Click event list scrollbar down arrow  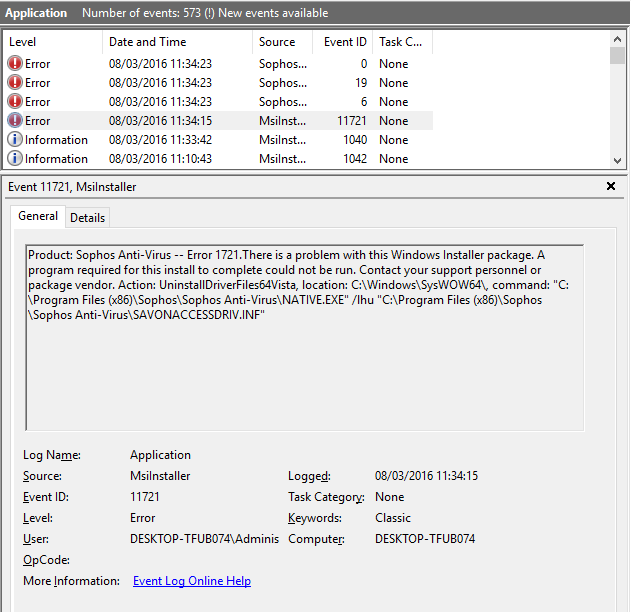[x=617, y=161]
